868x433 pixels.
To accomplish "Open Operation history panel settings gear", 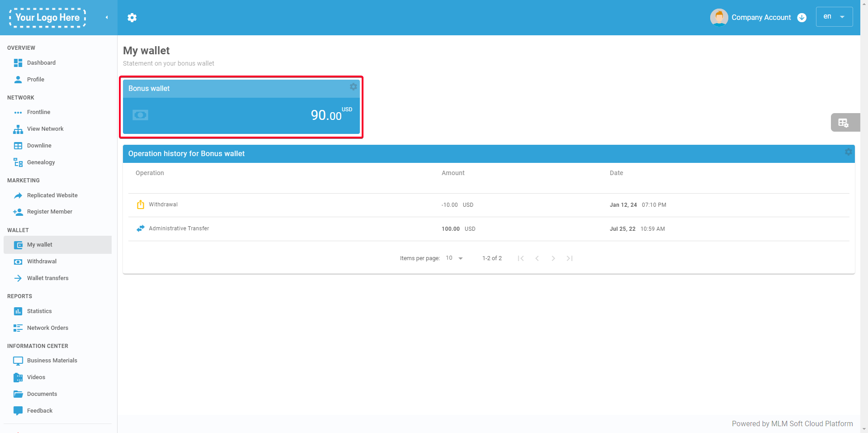I will pos(848,152).
